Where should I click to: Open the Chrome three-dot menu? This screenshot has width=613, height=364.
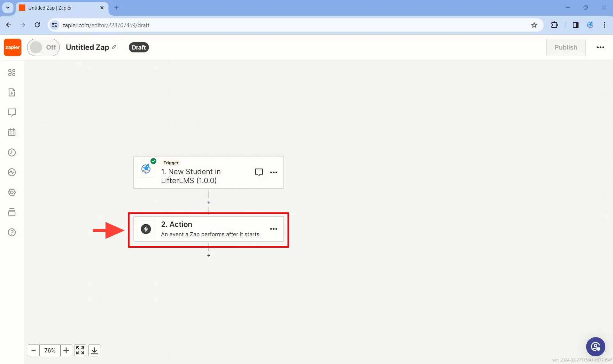pos(604,25)
